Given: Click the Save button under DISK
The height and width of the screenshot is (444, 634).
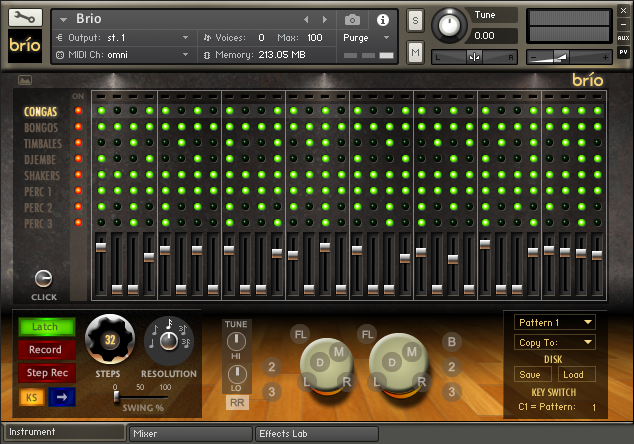Looking at the screenshot, I should pyautogui.click(x=532, y=374).
